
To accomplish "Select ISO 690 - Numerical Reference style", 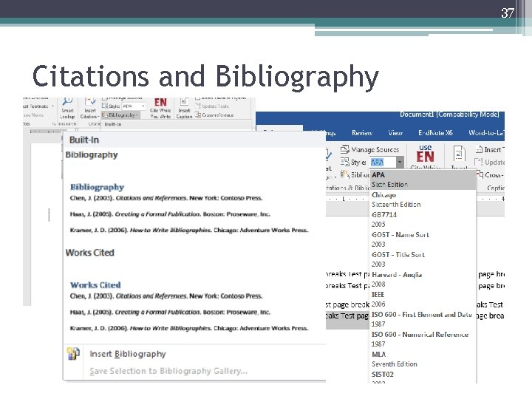I will (x=423, y=339).
